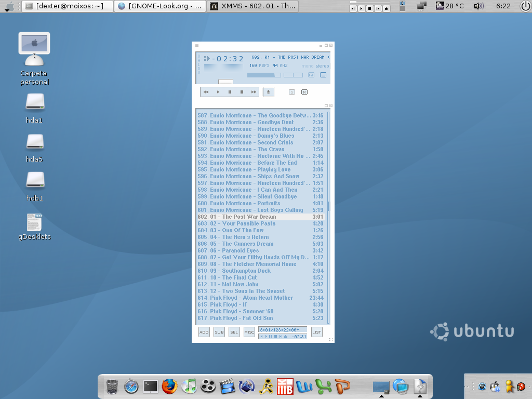This screenshot has height=399, width=532.
Task: Open the XMMS main menu icon at top-left
Action: click(197, 46)
